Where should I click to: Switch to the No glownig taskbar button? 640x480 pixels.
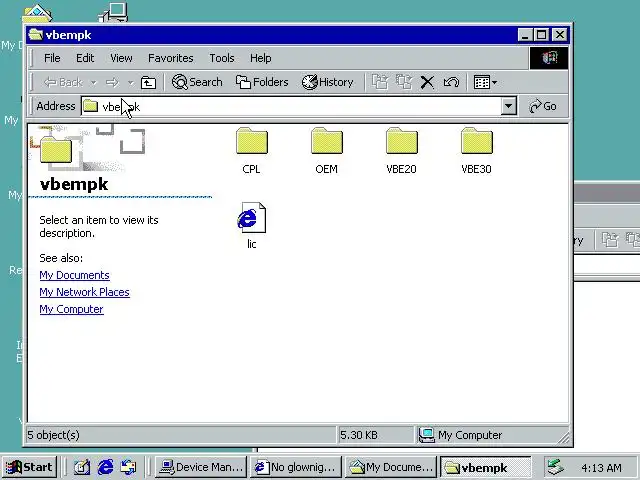coord(296,467)
